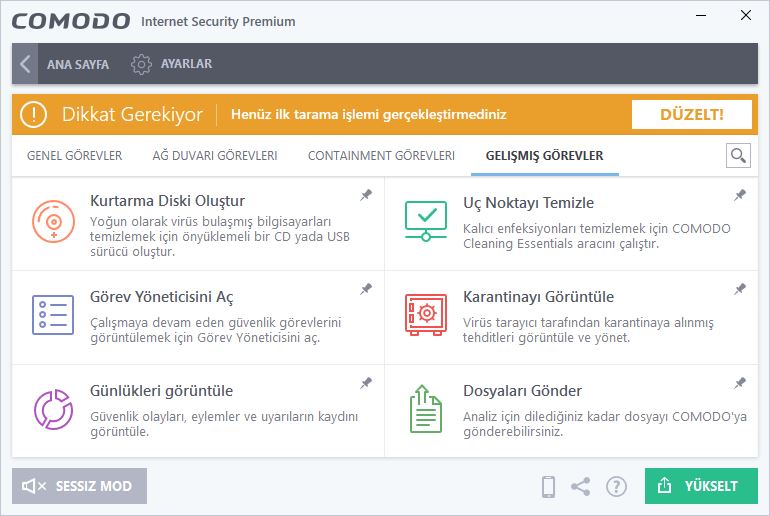Switch to CONTAINMENT GÖREVLERI tab
770x516 pixels.
381,156
